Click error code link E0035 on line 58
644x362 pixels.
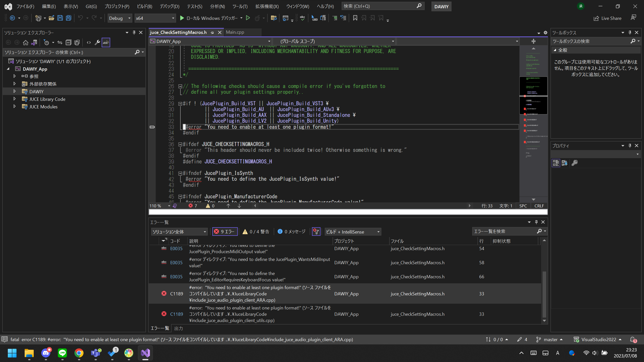pyautogui.click(x=176, y=263)
